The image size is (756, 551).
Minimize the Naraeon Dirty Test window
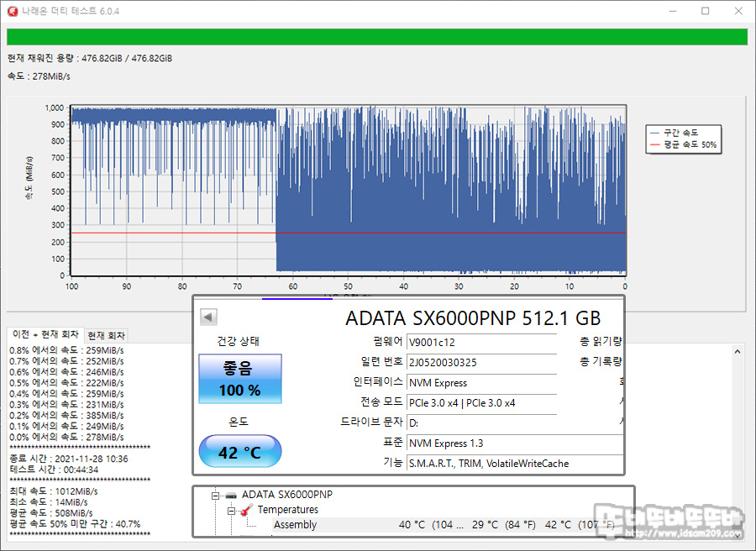(x=673, y=11)
